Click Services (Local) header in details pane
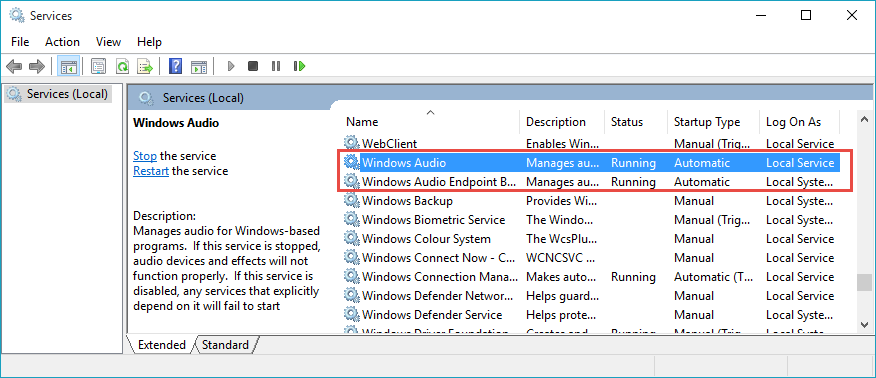The height and width of the screenshot is (378, 876). pos(203,98)
